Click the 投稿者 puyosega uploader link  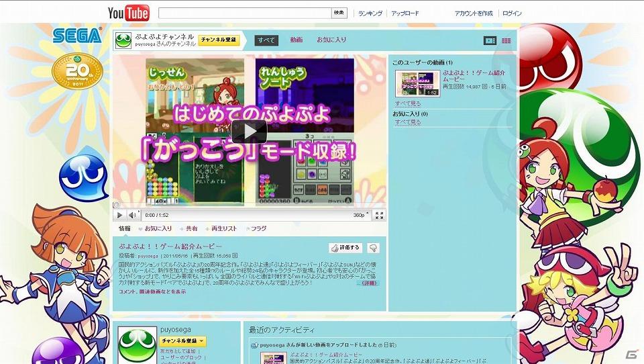point(148,256)
